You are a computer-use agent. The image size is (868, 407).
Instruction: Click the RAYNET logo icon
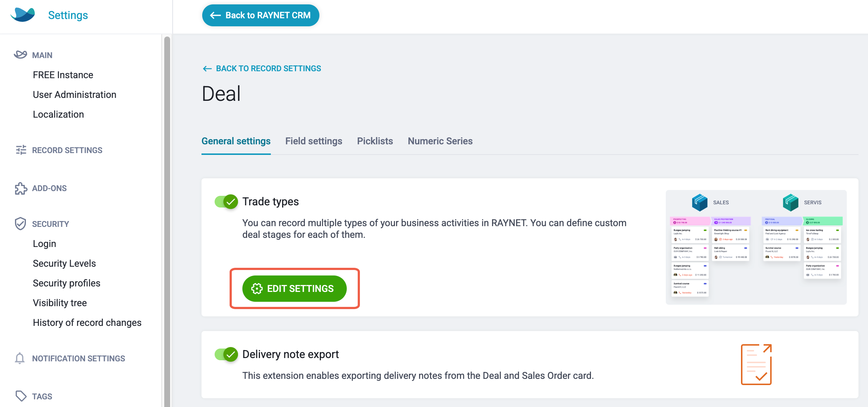tap(23, 15)
